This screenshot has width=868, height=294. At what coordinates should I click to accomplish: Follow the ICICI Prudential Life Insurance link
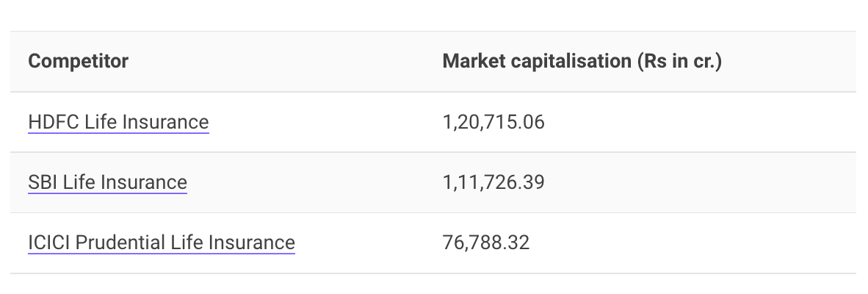(x=162, y=243)
